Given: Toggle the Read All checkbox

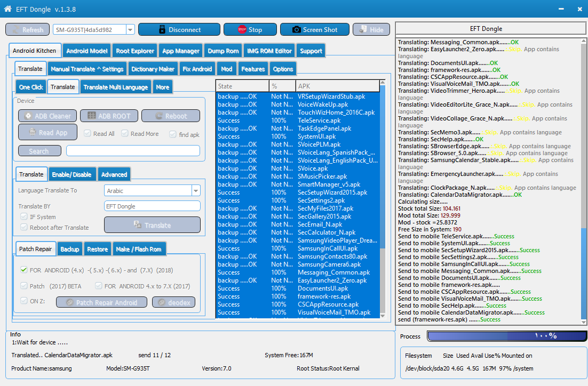Looking at the screenshot, I should pos(88,133).
